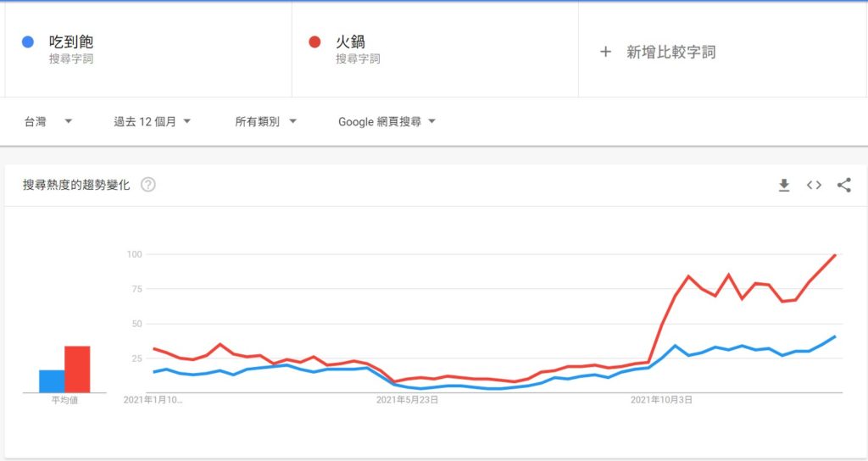Click the blue dot next to 吃到飽

click(x=28, y=42)
